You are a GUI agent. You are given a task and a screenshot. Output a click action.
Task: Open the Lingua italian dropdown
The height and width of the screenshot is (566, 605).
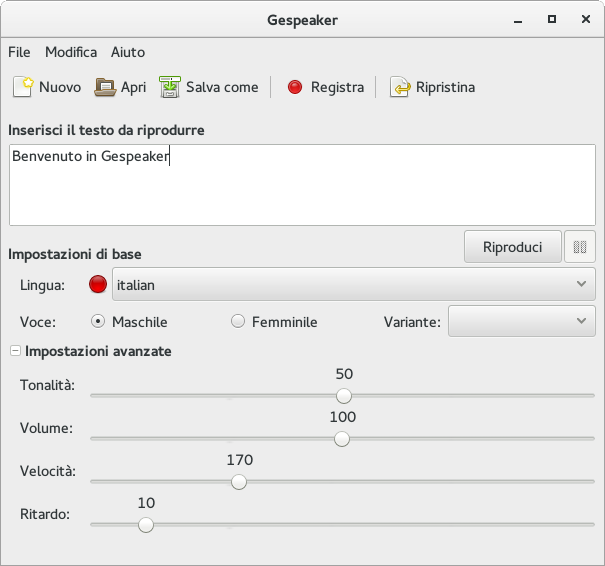coord(353,284)
